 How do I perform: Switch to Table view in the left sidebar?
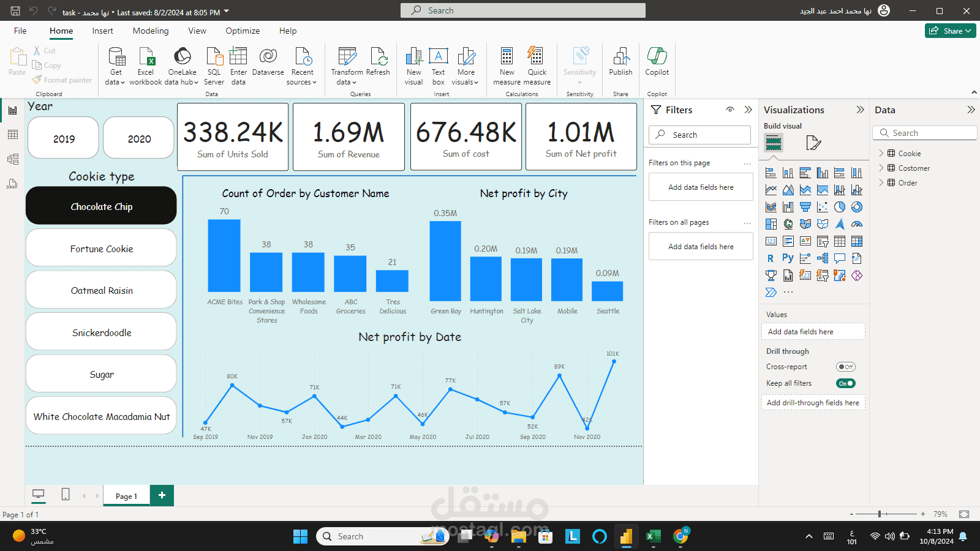(x=12, y=135)
